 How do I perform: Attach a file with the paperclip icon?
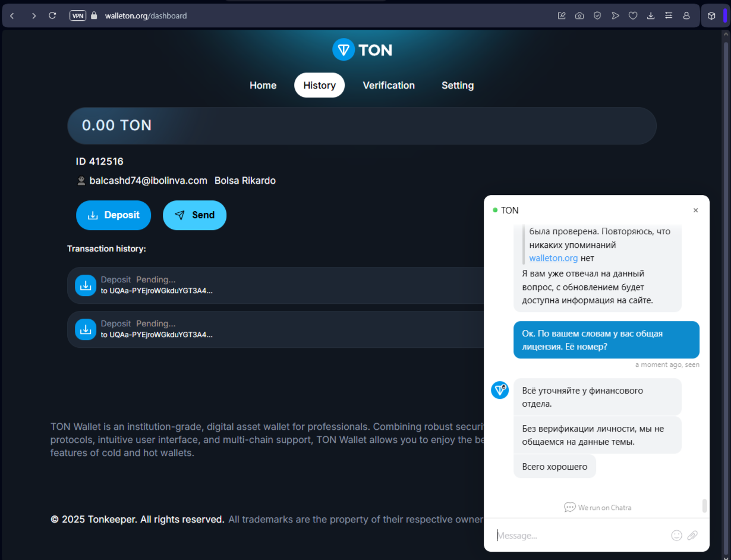[692, 536]
